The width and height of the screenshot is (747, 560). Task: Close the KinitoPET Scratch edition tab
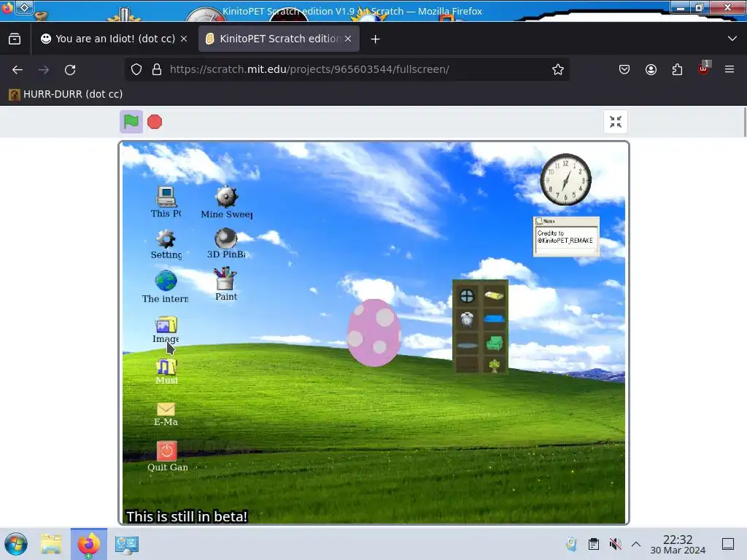tap(348, 39)
